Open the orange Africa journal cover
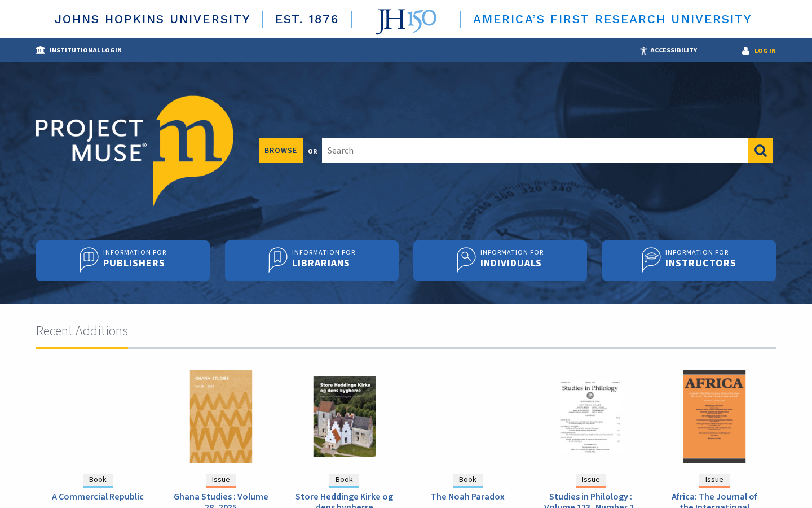812x508 pixels. tap(714, 417)
